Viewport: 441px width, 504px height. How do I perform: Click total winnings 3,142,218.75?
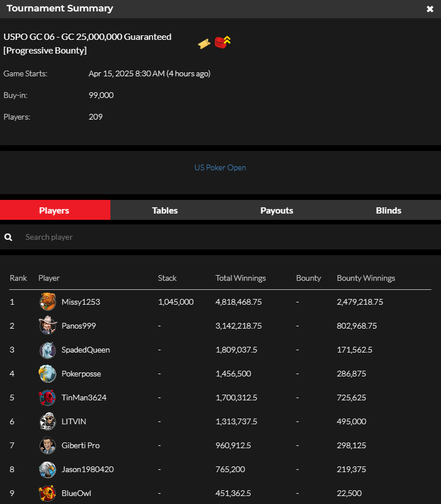(238, 326)
